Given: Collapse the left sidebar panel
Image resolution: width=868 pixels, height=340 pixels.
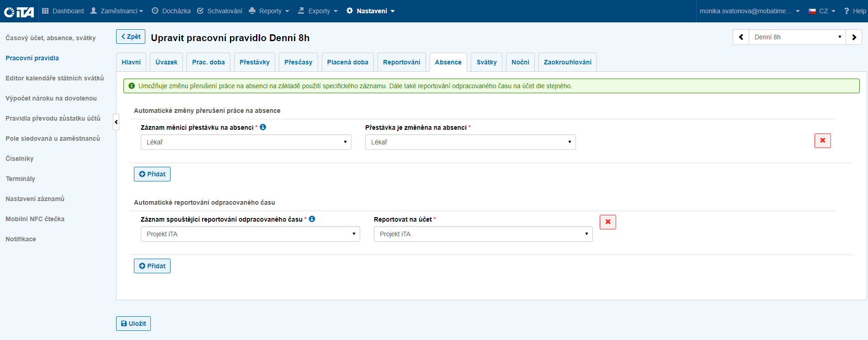Looking at the screenshot, I should [x=116, y=122].
